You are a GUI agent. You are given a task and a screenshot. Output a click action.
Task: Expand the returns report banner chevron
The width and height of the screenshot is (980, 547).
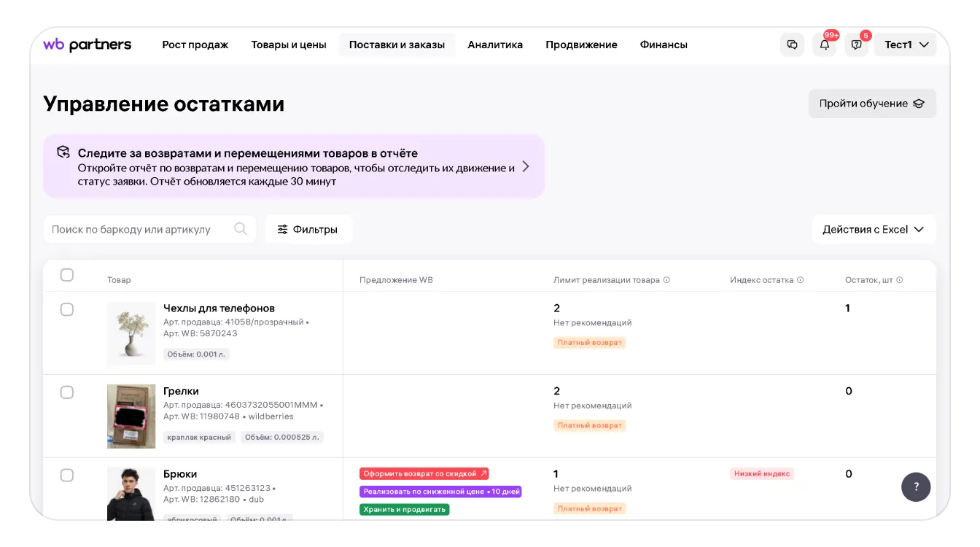(x=526, y=166)
